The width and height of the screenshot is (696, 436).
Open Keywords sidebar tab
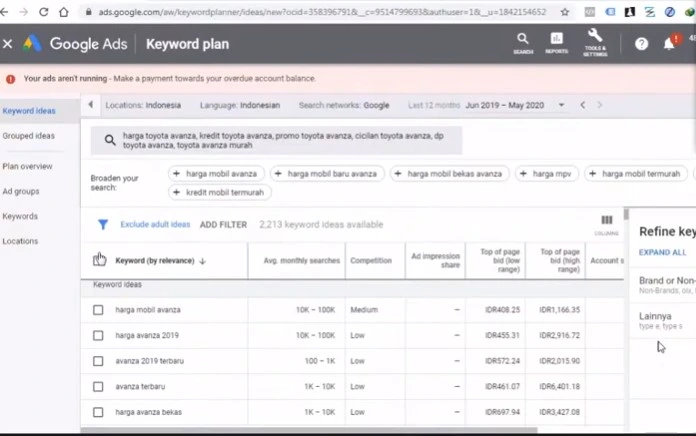(20, 216)
